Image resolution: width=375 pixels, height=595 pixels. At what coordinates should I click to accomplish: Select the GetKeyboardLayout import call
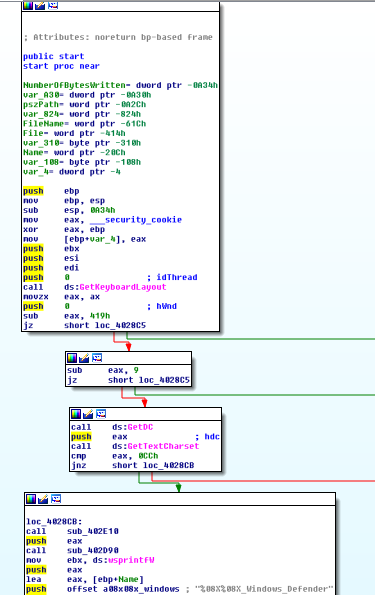(x=123, y=287)
